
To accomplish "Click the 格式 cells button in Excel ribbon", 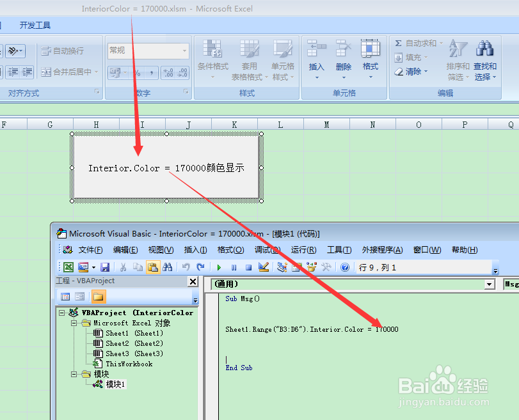I will coord(371,59).
